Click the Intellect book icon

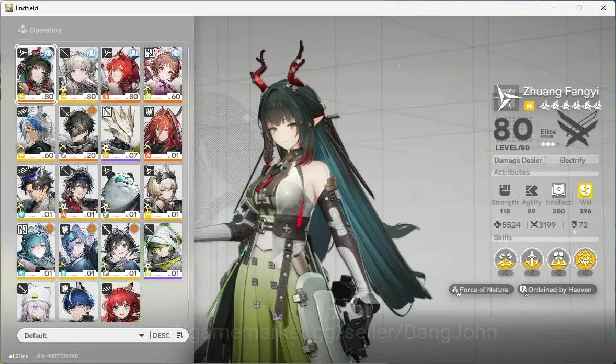pos(558,190)
